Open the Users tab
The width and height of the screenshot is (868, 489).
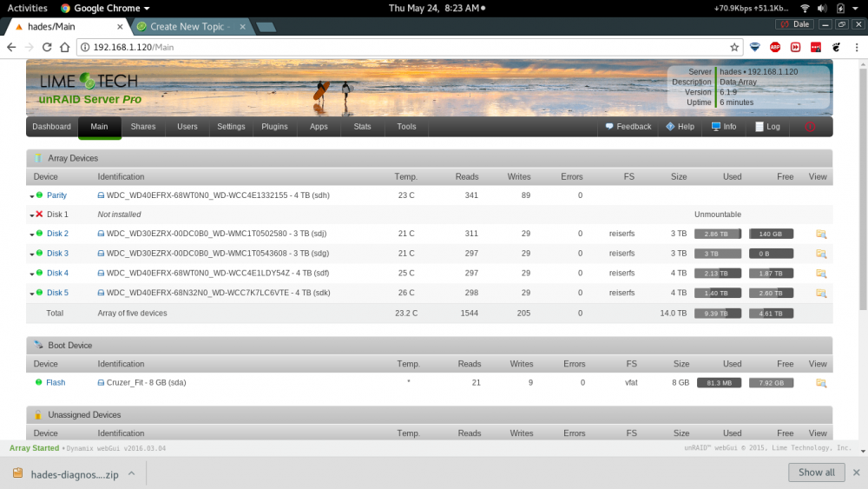(187, 127)
